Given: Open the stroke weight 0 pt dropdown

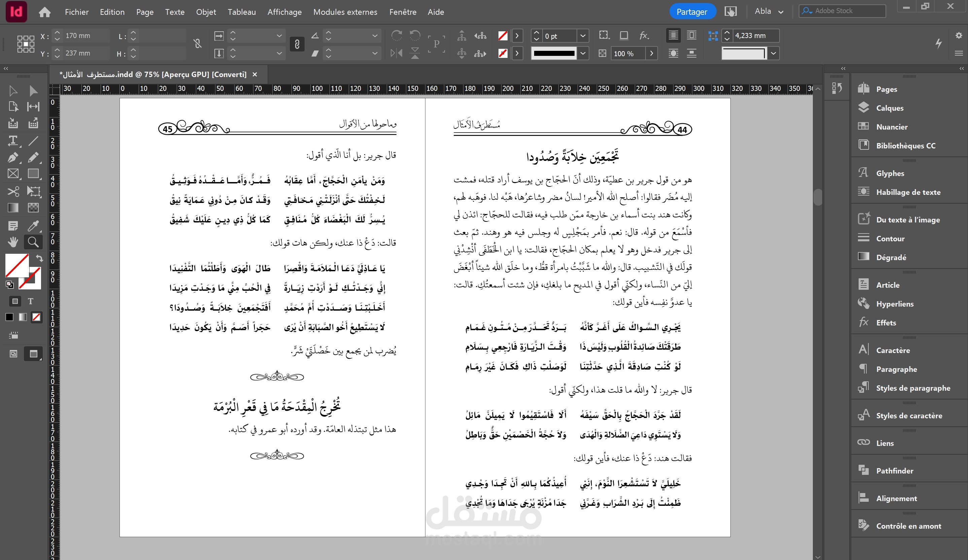Looking at the screenshot, I should click(583, 36).
